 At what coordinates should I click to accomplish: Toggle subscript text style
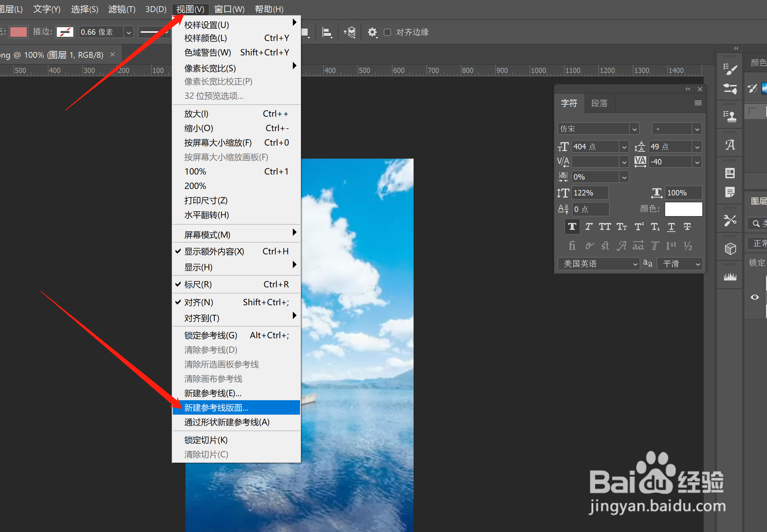pyautogui.click(x=655, y=226)
